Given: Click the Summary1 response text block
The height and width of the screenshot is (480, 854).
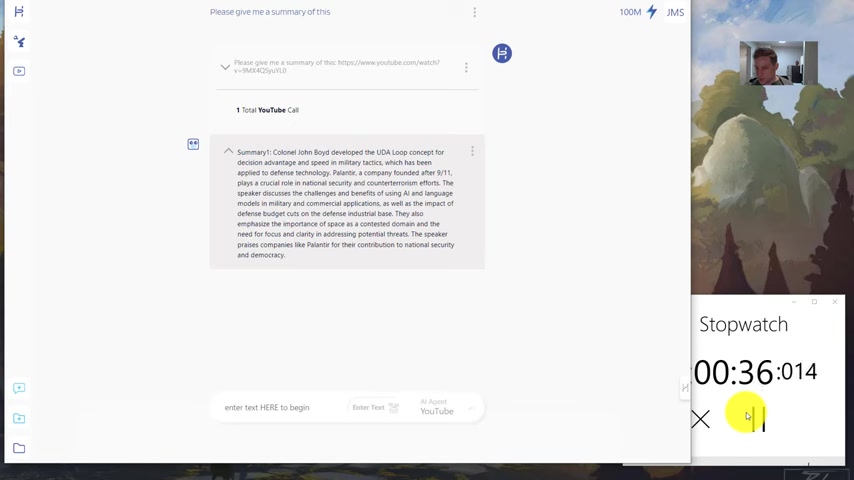Looking at the screenshot, I should tap(346, 203).
